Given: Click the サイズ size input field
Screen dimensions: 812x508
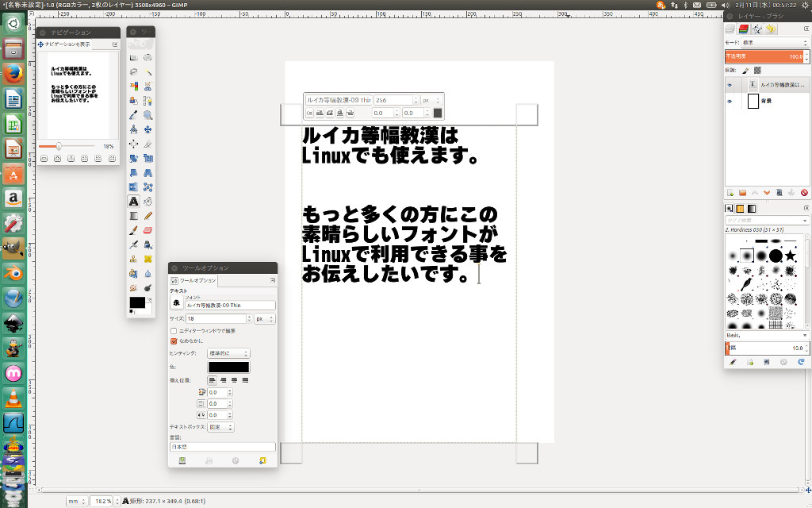Looking at the screenshot, I should pyautogui.click(x=216, y=319).
